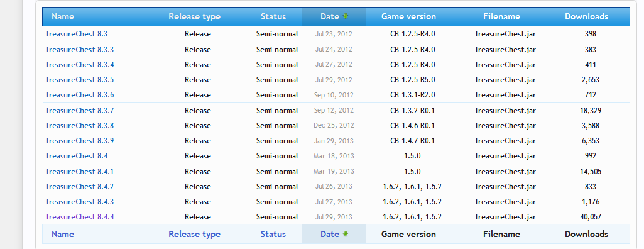Click Game version label in table footer
Viewport: 644px width, 249px height.
pyautogui.click(x=408, y=234)
